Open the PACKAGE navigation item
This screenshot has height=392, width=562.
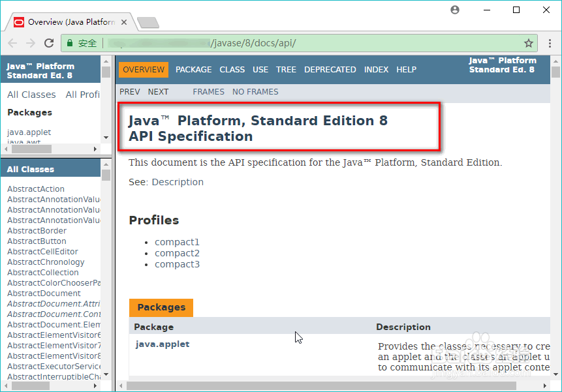tap(194, 69)
